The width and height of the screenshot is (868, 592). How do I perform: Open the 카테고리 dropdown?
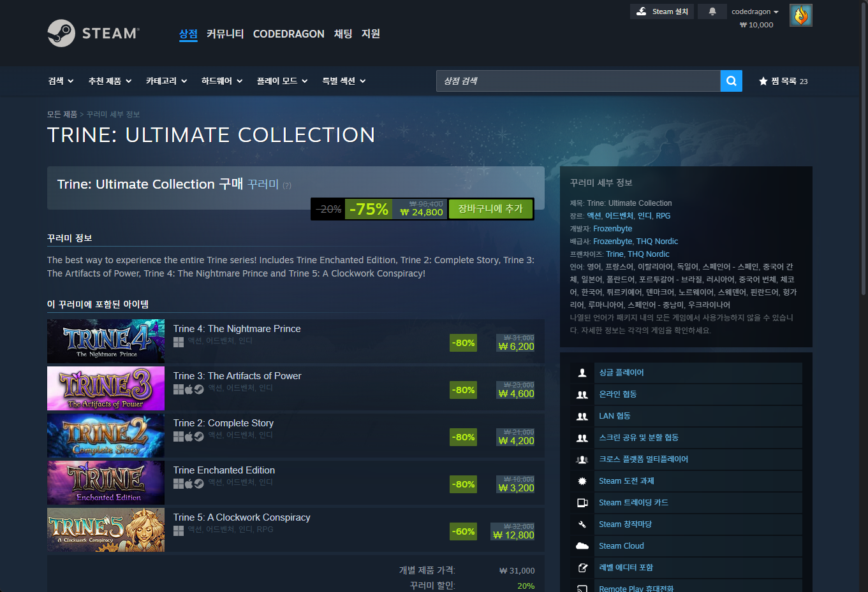click(x=166, y=81)
